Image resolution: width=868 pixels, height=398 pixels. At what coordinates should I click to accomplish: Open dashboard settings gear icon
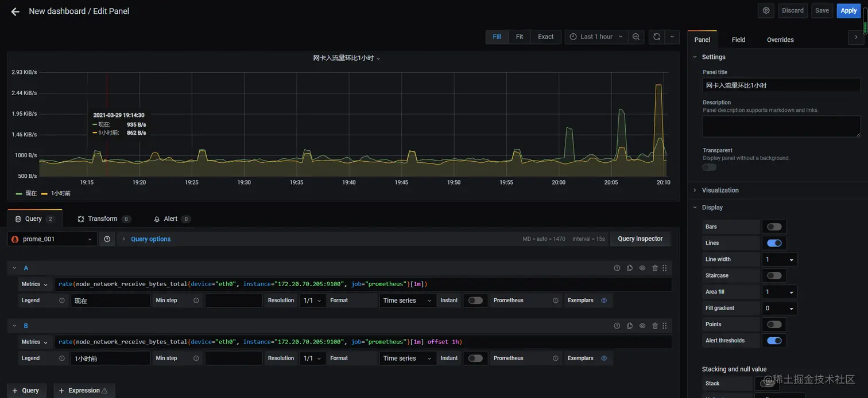tap(766, 10)
